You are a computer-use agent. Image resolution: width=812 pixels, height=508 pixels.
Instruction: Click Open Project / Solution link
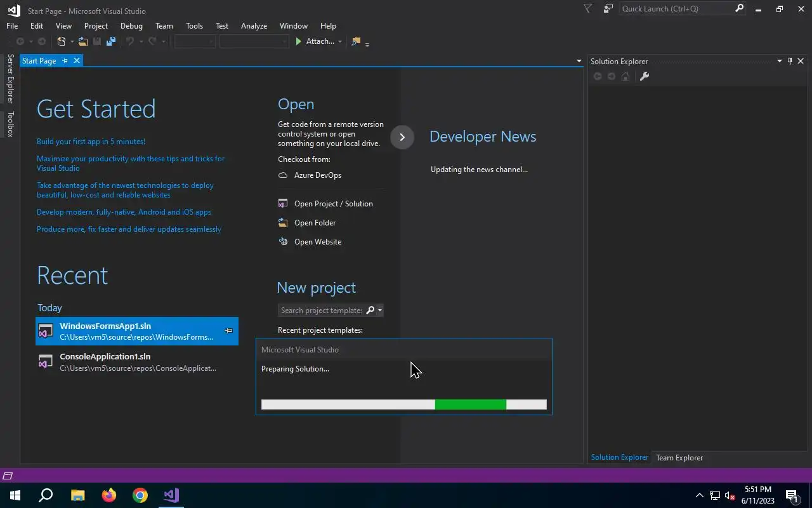click(334, 204)
